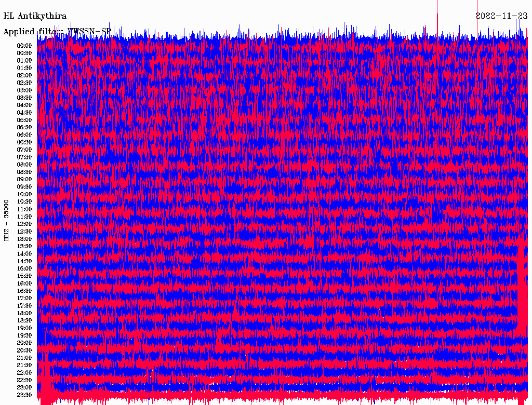Select the 18:30 time label
This screenshot has width=532, height=405.
click(x=24, y=320)
